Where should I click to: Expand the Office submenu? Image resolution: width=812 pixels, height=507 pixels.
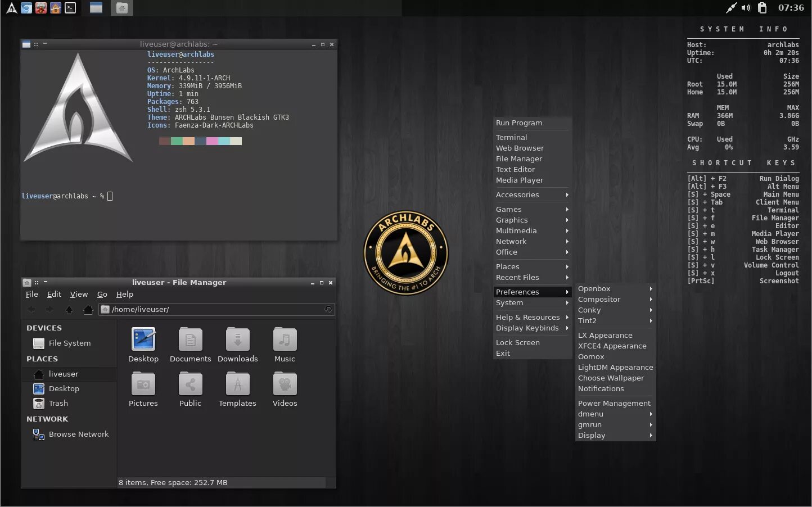point(533,252)
